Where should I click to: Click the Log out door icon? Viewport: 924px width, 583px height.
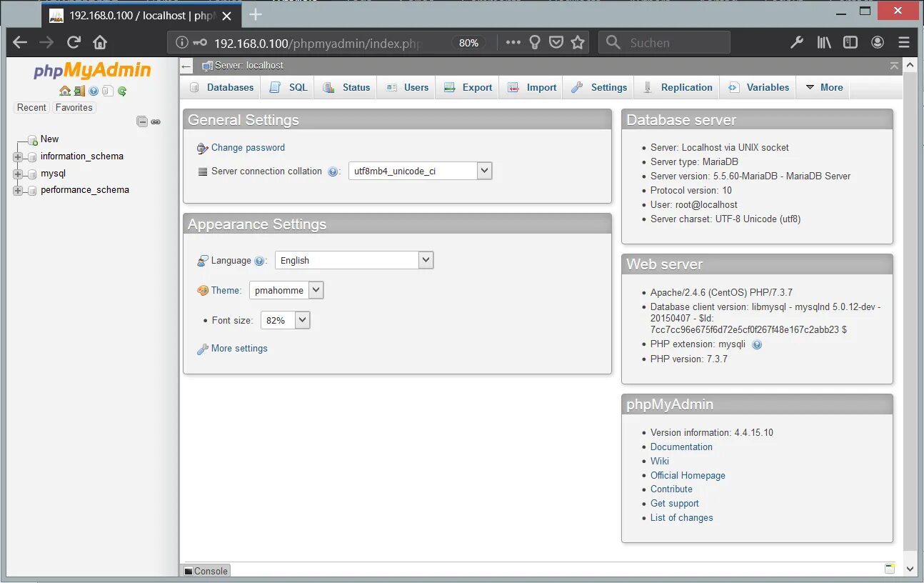pyautogui.click(x=79, y=91)
